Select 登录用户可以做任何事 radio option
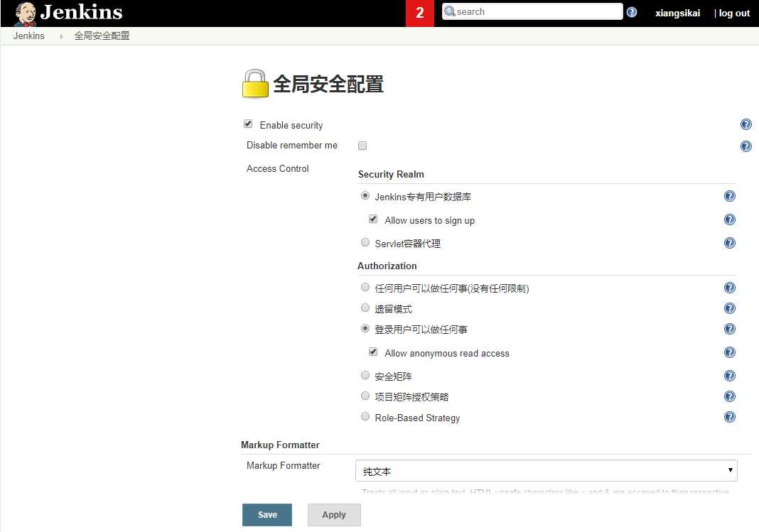Screen dimensions: 759x532 click(x=365, y=328)
